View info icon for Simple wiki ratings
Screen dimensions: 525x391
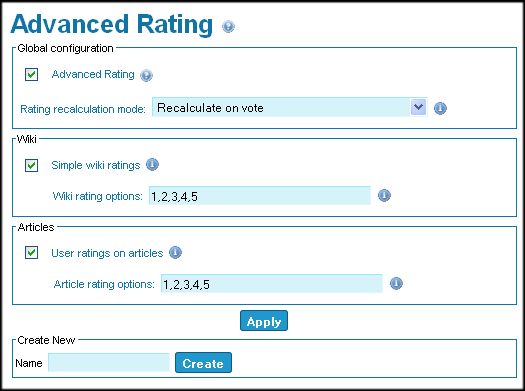pyautogui.click(x=152, y=164)
